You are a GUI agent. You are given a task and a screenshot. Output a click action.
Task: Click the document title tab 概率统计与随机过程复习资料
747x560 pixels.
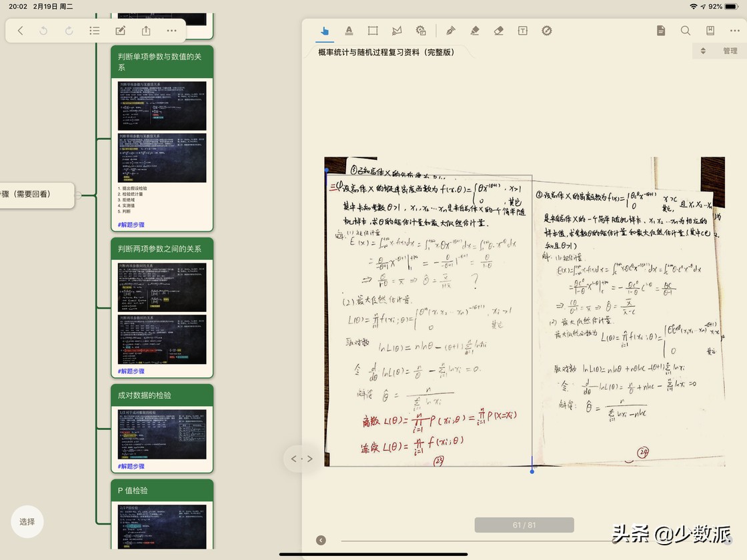(x=386, y=53)
